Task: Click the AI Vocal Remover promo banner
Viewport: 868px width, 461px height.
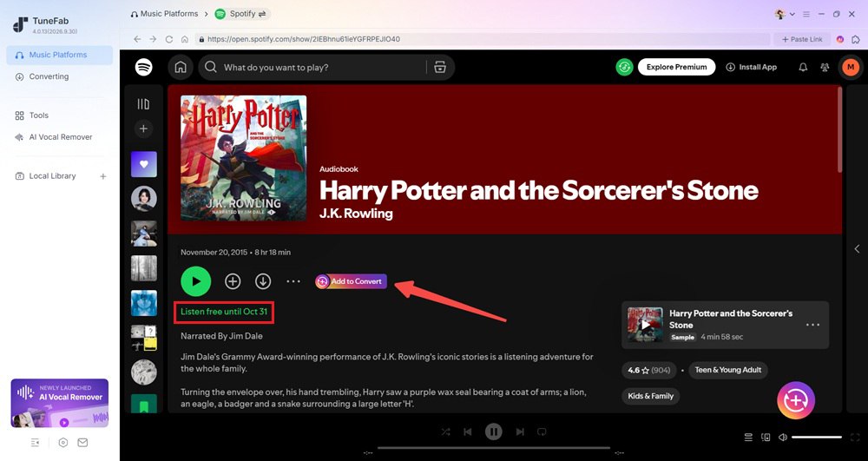Action: pos(60,403)
